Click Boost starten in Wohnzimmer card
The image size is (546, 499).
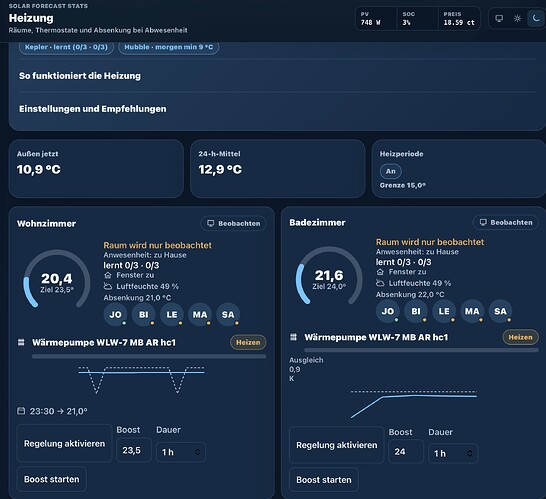52,479
